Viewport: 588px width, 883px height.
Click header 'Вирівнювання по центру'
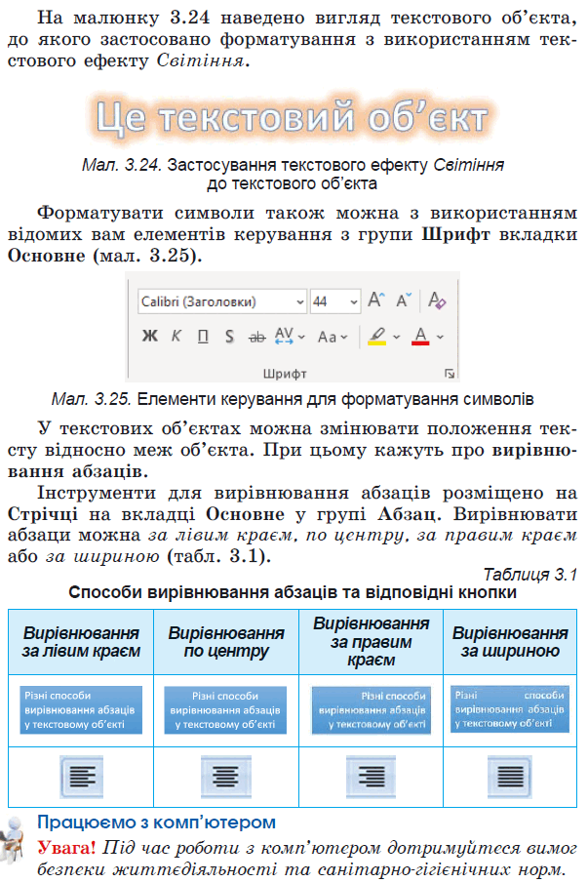[225, 642]
